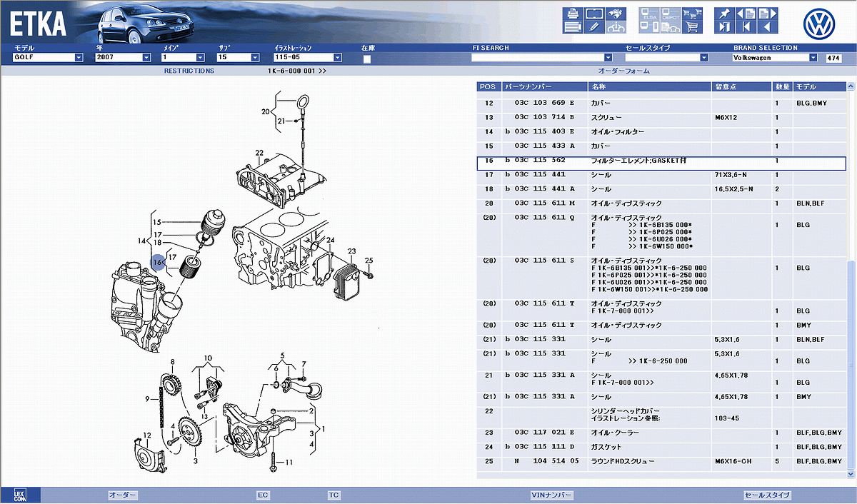857x504 pixels.
Task: Click the RESTRICTIONS link
Action: coord(189,71)
